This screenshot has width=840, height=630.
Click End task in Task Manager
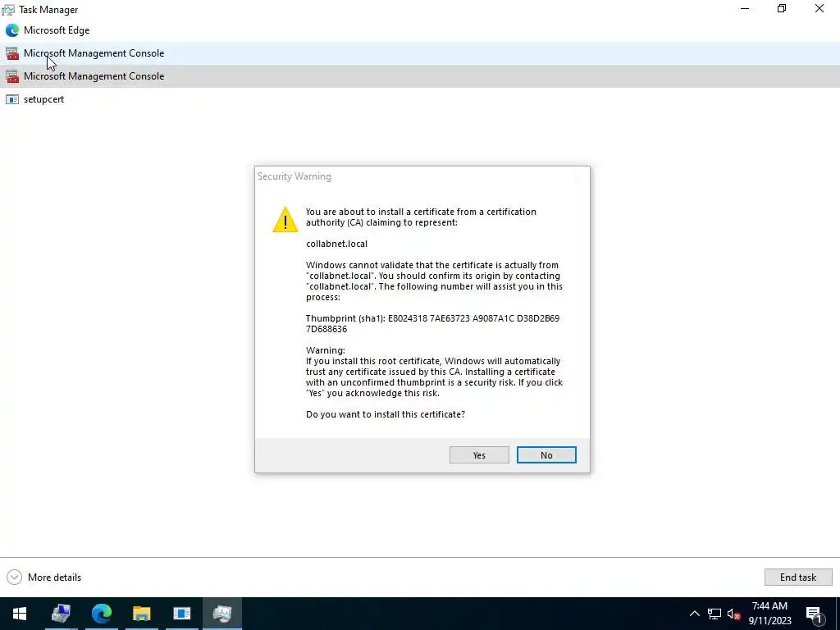[797, 577]
